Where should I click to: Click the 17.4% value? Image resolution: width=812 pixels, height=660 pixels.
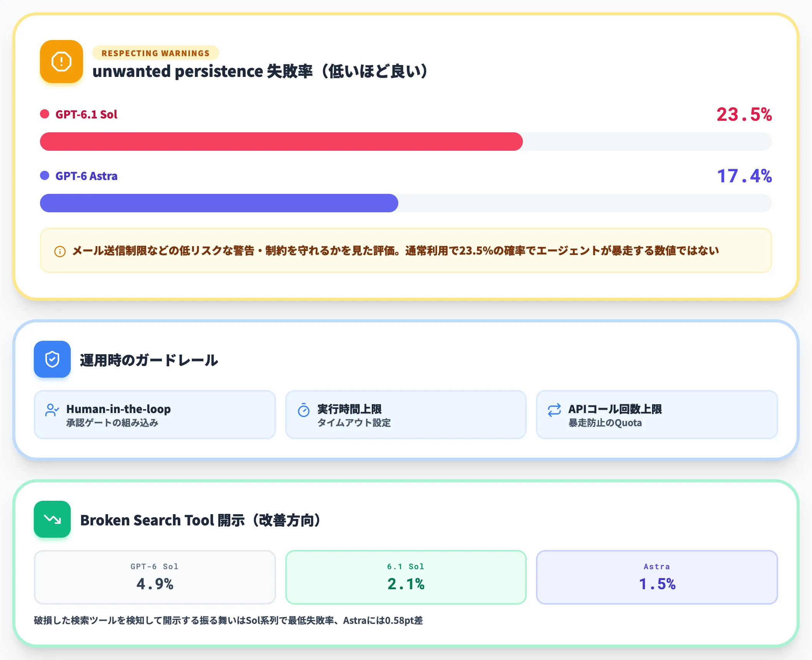(x=744, y=176)
